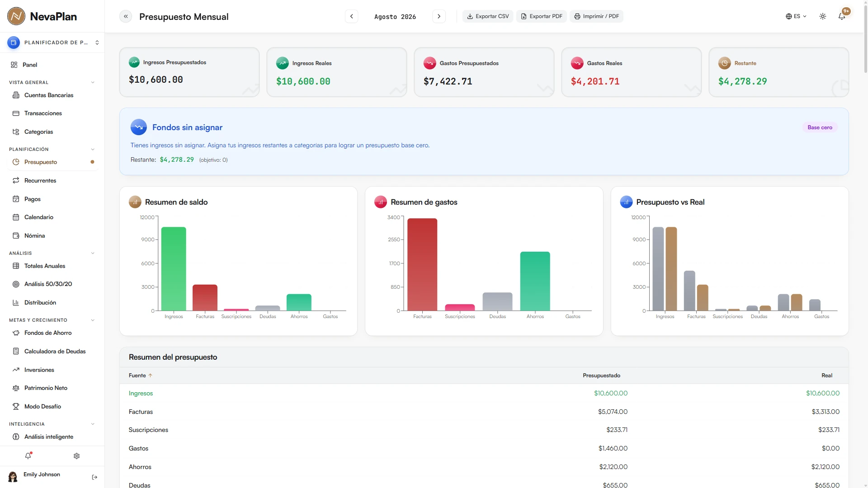Collapse Metas y Crecimiento section

click(93, 320)
